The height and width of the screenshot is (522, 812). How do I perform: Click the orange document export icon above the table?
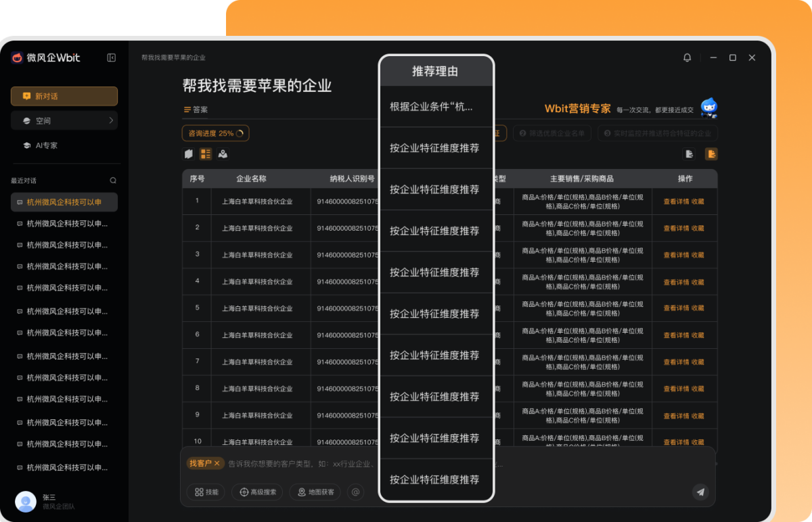711,153
